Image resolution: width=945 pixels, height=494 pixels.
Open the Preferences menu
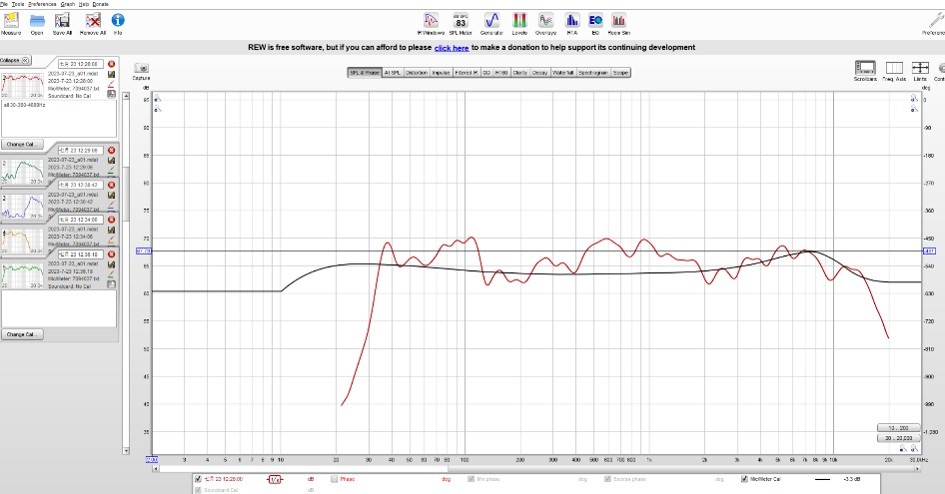pyautogui.click(x=42, y=4)
